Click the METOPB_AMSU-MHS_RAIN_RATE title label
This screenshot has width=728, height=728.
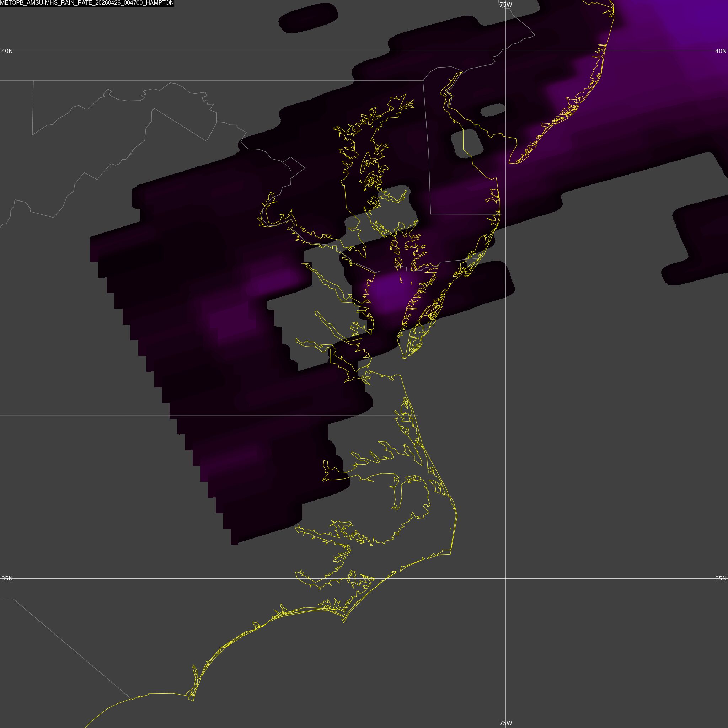87,3
